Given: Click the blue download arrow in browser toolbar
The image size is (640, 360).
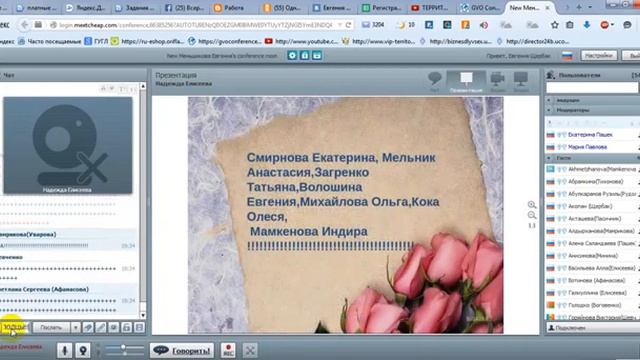Looking at the screenshot, I should click(x=587, y=25).
